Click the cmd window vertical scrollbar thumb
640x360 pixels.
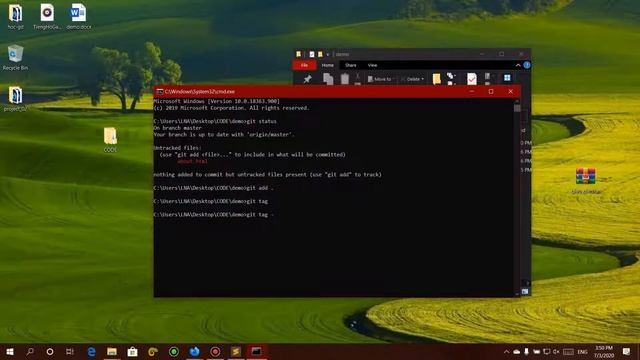click(x=517, y=108)
